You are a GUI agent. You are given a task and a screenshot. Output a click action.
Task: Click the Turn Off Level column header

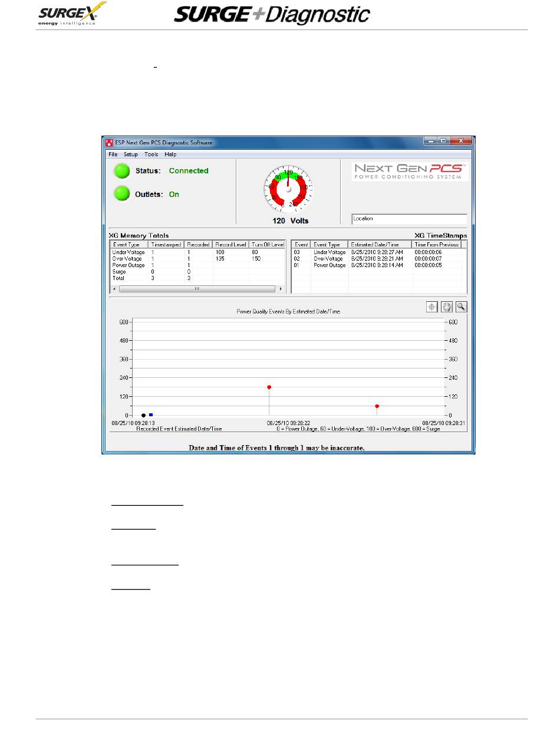pos(267,244)
